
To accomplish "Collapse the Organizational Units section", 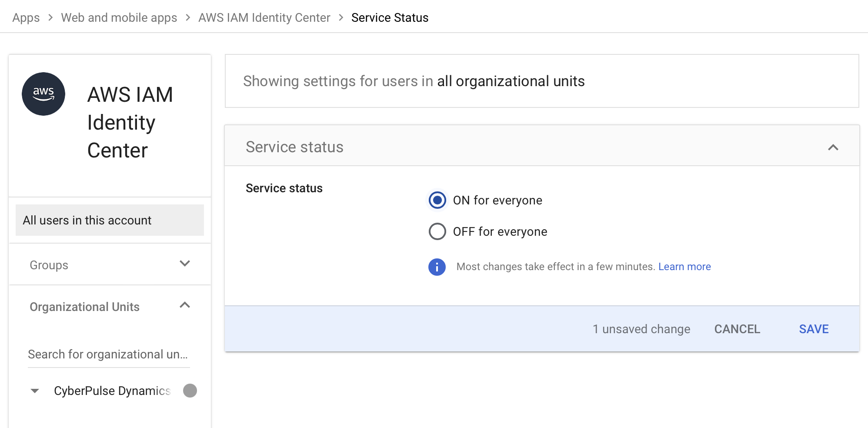I will (x=185, y=305).
